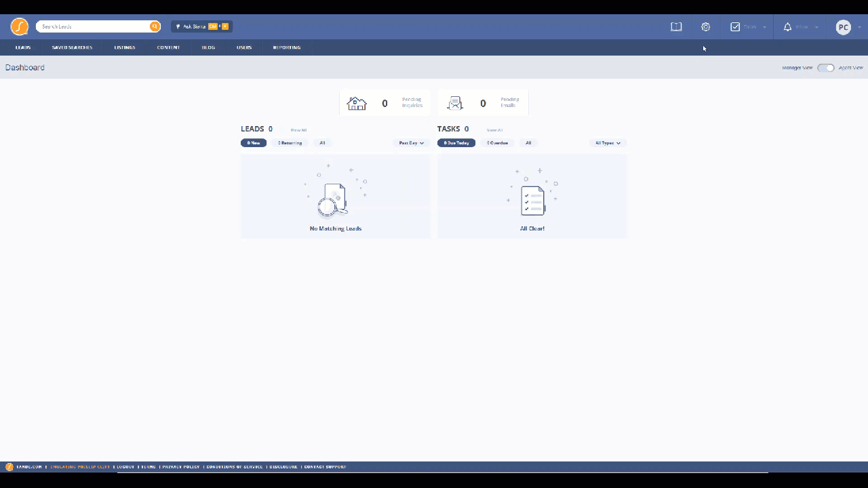
Task: Open settings via the gear icon
Action: [x=706, y=27]
